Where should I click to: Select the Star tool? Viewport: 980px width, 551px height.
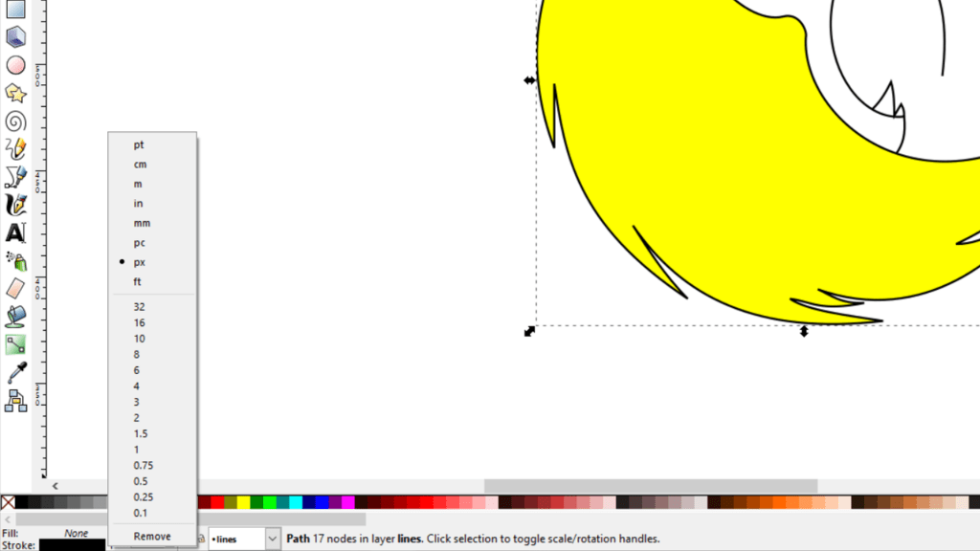pos(14,93)
